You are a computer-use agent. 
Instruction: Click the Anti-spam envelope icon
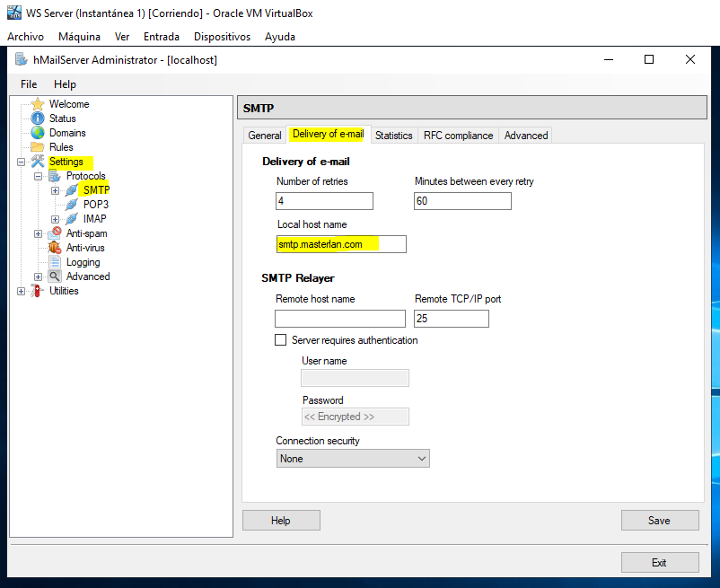55,233
